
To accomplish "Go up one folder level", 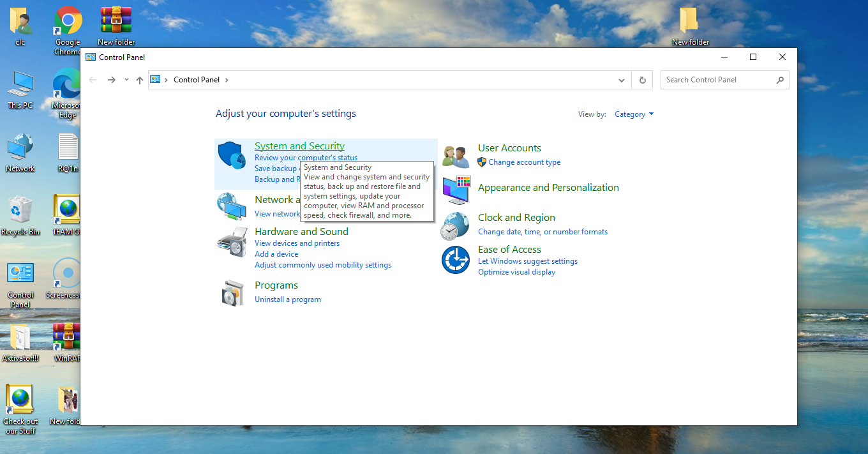I will tap(140, 80).
